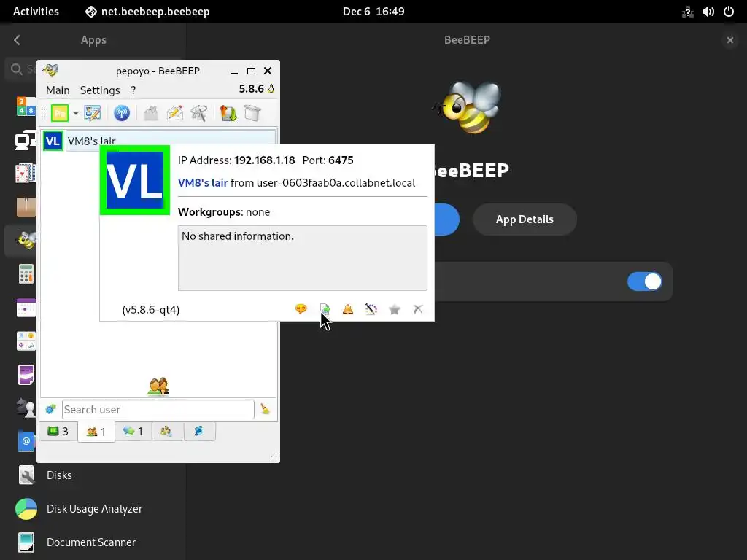Click the chess app icon in sidebar

coord(26,408)
